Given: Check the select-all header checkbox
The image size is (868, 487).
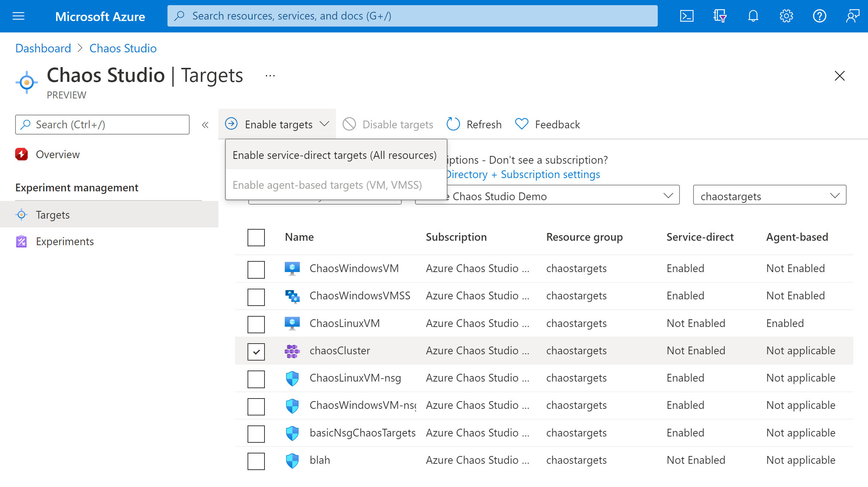Looking at the screenshot, I should (x=256, y=237).
